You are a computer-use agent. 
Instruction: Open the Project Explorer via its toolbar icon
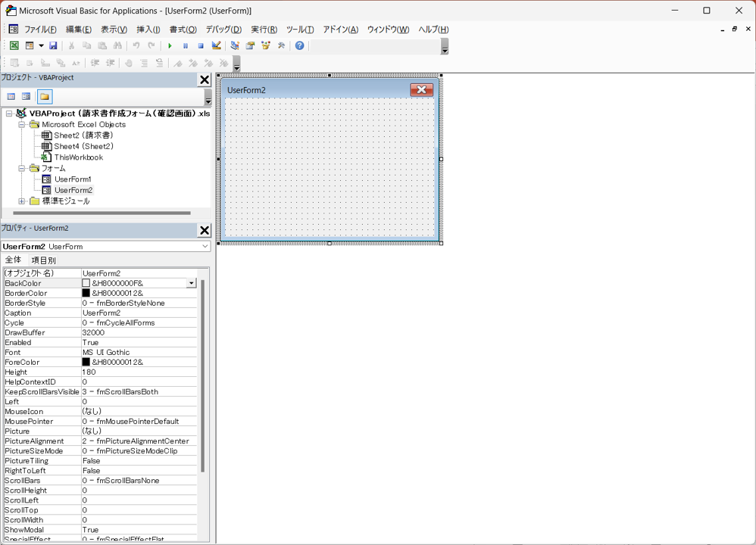click(235, 45)
